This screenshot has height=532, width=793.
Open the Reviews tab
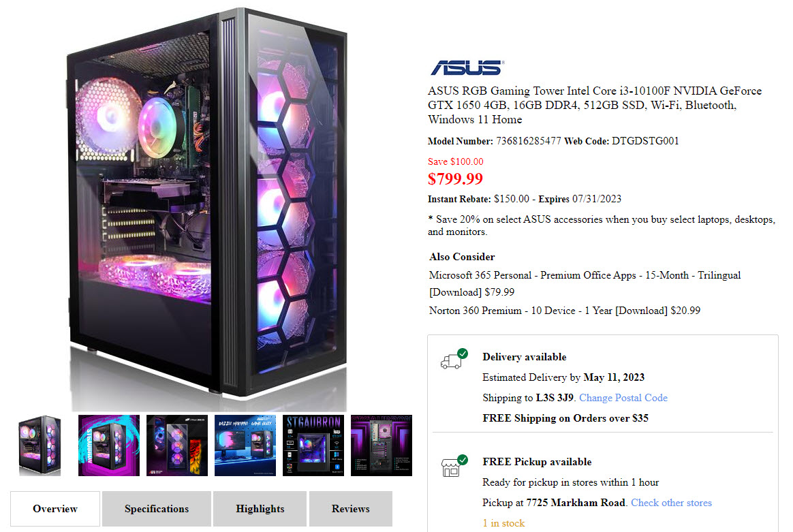tap(350, 509)
